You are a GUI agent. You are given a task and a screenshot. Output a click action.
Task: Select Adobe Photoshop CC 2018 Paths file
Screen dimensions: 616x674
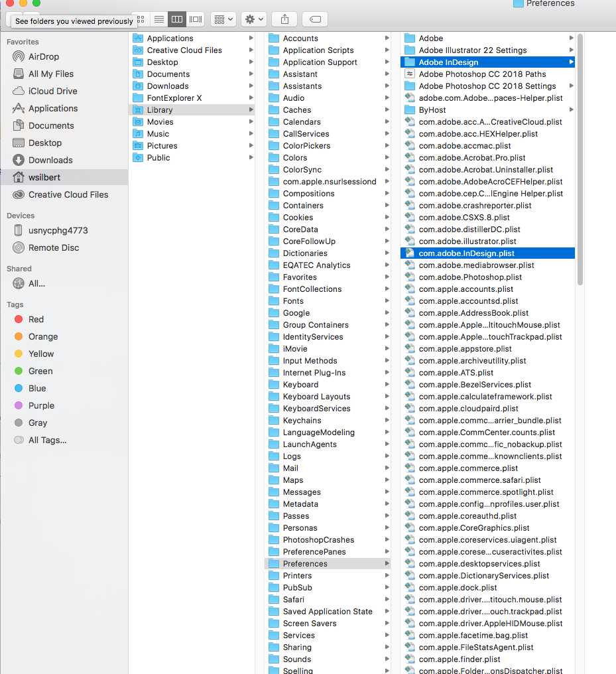pyautogui.click(x=487, y=74)
